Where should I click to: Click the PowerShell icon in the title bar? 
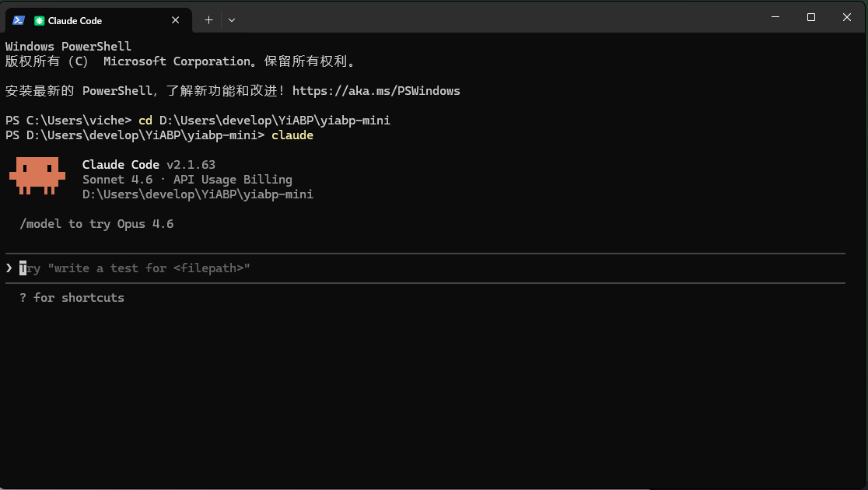pyautogui.click(x=19, y=20)
